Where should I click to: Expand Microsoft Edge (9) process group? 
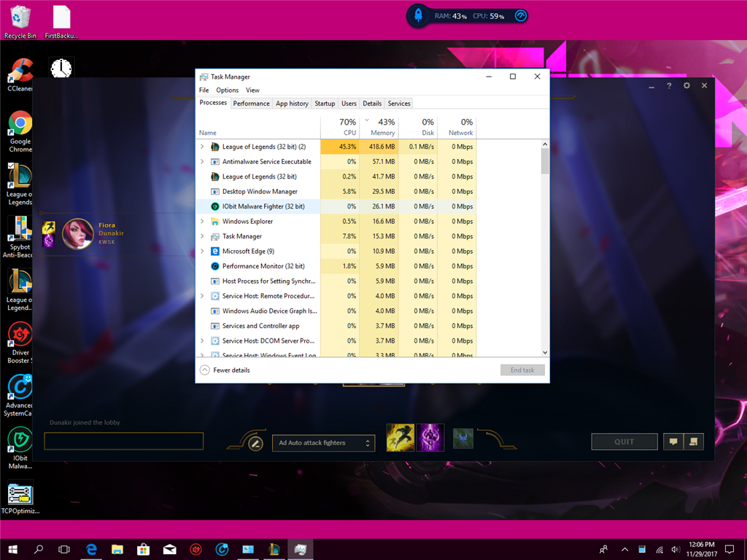click(x=202, y=251)
